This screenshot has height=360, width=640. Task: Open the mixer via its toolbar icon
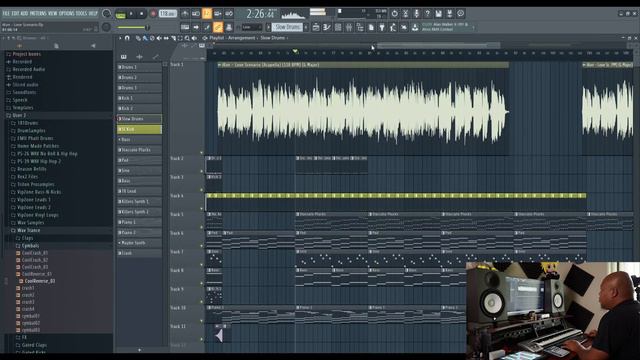click(349, 27)
